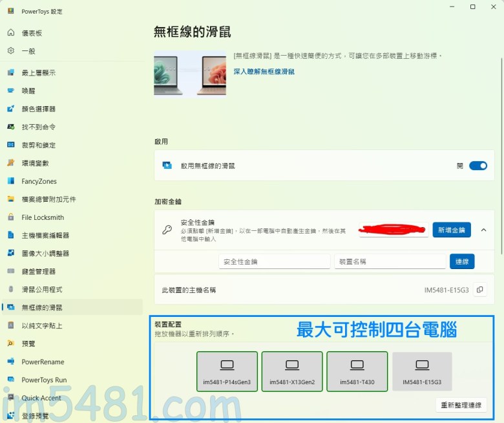504x423 pixels.
Task: Click the Keyboard Manager icon
Action: click(11, 271)
